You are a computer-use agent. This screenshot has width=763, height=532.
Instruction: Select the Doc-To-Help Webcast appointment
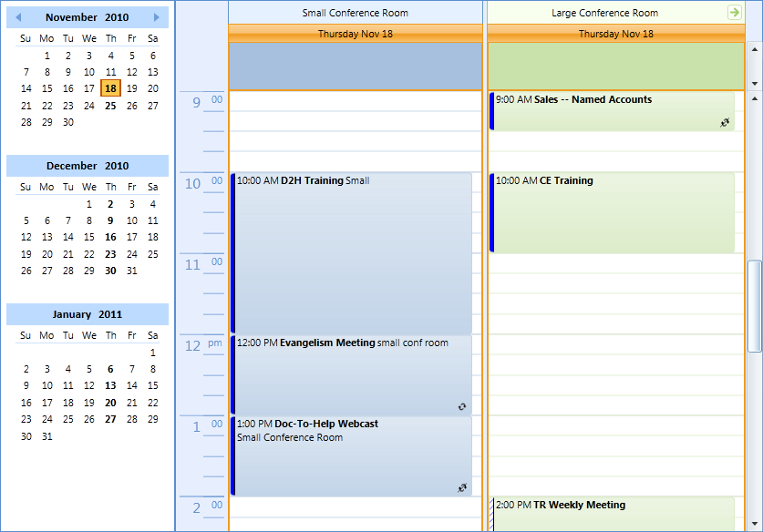(351, 456)
